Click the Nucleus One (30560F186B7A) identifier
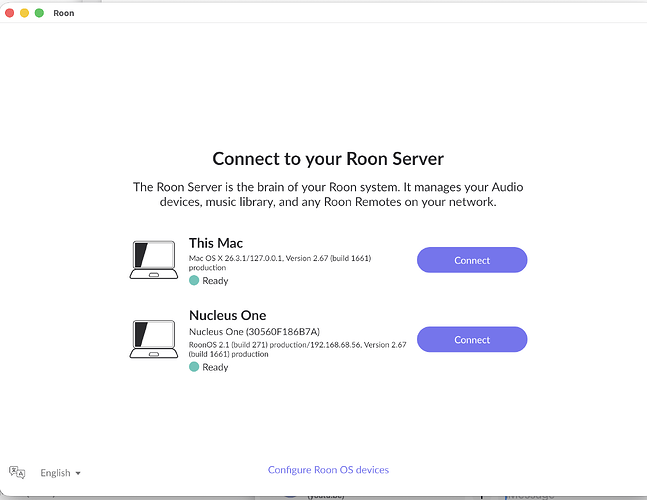This screenshot has width=647, height=500. point(254,332)
